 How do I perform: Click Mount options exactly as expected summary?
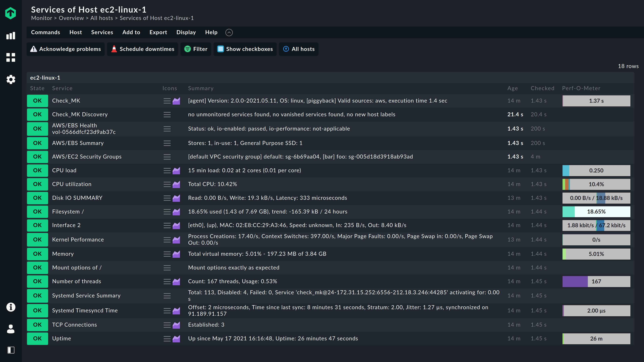[x=234, y=268]
